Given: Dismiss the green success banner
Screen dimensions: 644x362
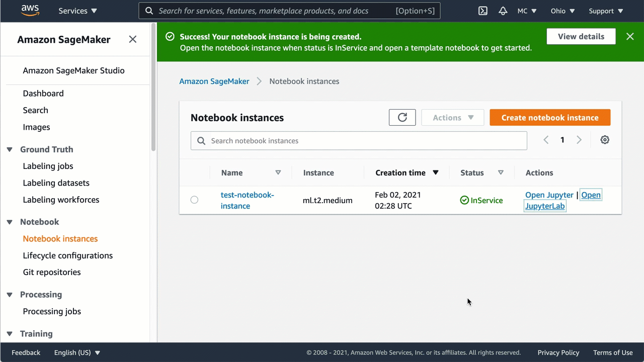Looking at the screenshot, I should click(630, 36).
